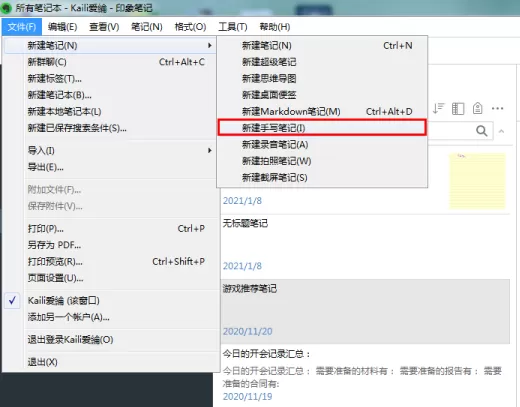The width and height of the screenshot is (520, 407).
Task: Collapse the search panel with the up chevron
Action: point(501,131)
